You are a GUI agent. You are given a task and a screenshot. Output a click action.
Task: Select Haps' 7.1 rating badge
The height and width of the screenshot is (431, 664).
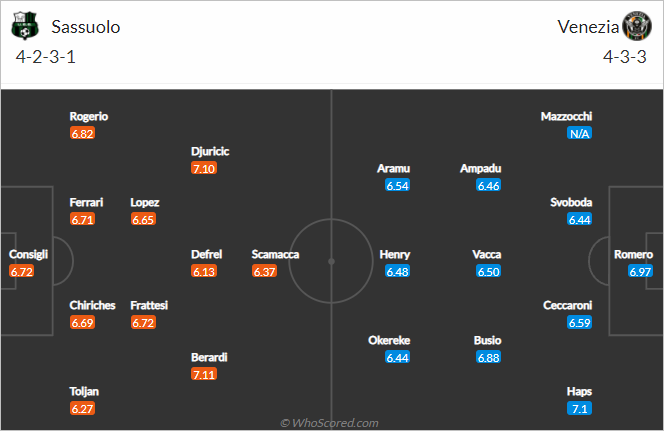(x=579, y=409)
